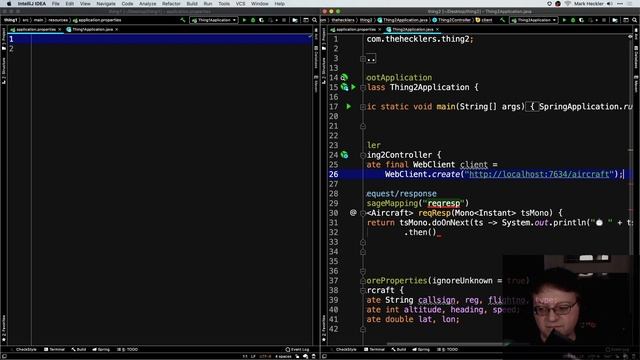
Task: Open the VCS menu
Action: tap(240, 4)
